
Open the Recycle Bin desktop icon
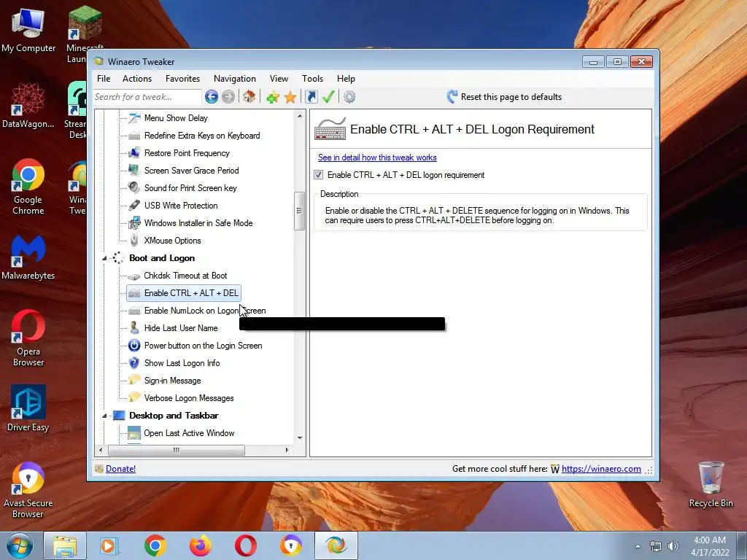pos(711,484)
